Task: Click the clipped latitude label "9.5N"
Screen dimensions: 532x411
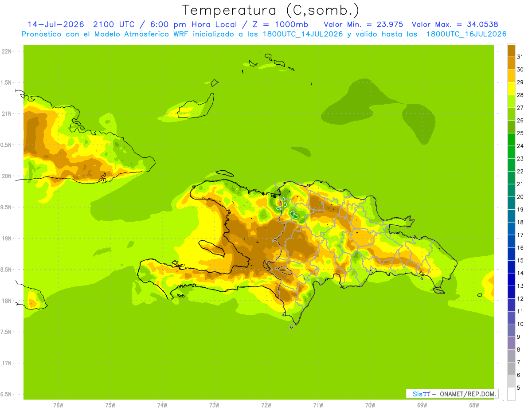Action: 6,207
